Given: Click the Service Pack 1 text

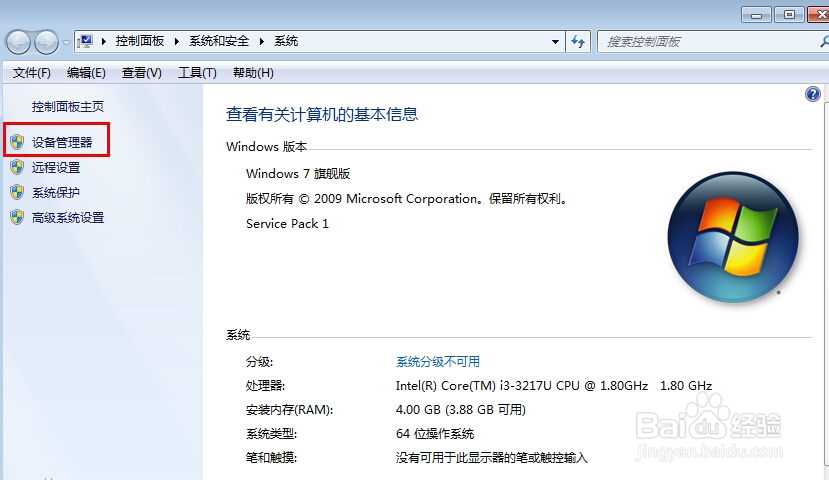Looking at the screenshot, I should click(x=287, y=224).
